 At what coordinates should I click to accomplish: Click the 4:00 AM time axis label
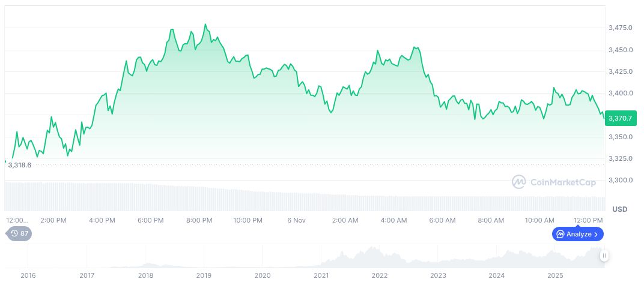[x=393, y=220]
